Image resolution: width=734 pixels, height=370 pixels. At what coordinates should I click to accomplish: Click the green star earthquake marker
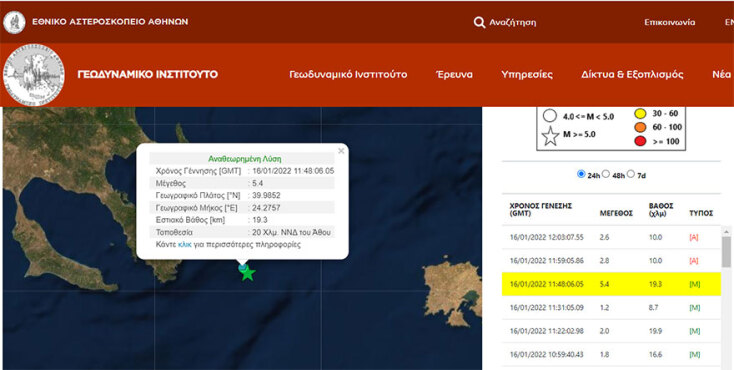coord(248,274)
